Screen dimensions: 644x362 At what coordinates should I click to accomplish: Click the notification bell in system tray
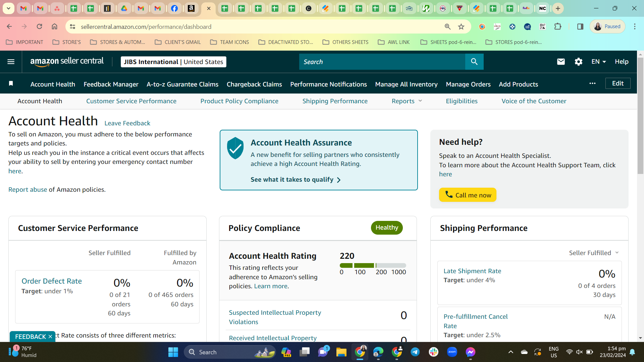[632, 352]
